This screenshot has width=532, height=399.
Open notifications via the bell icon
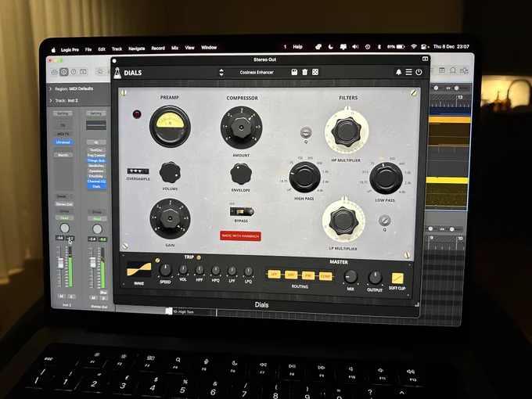point(399,72)
